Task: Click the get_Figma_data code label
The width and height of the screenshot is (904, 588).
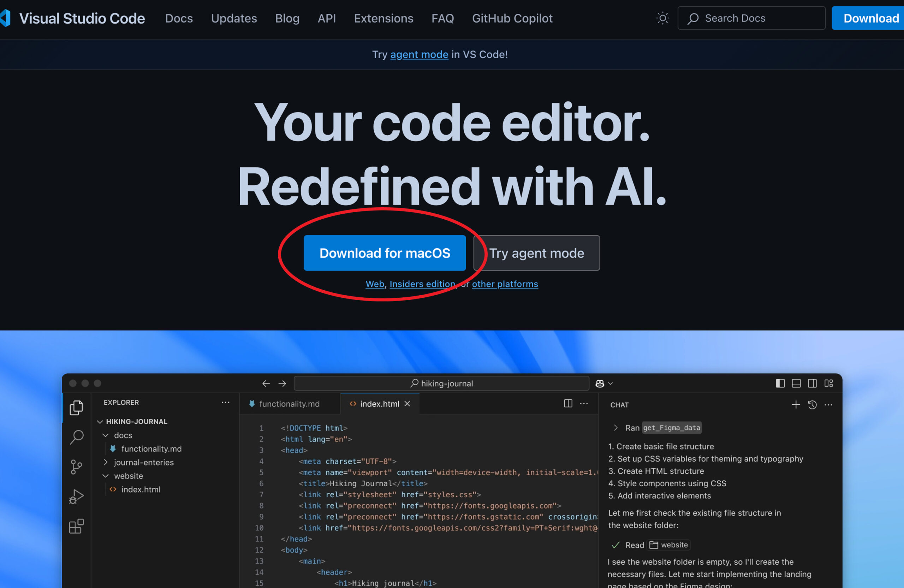Action: pyautogui.click(x=672, y=428)
